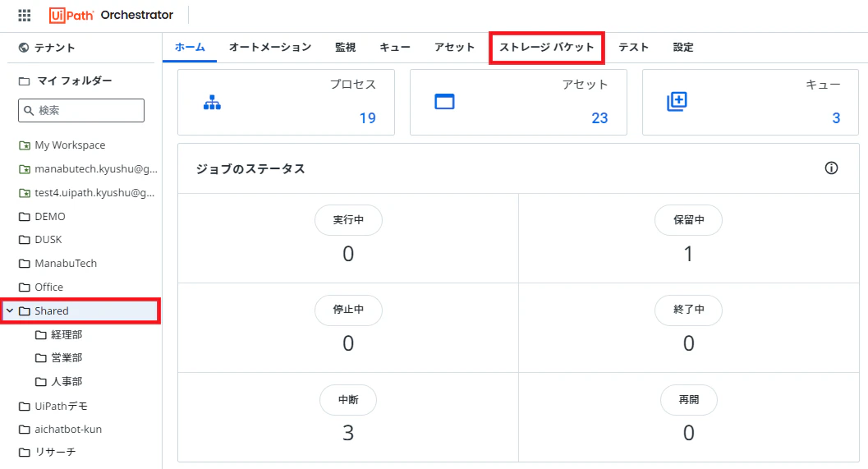The image size is (868, 469).
Task: Open the オートメーション tab
Action: (270, 48)
